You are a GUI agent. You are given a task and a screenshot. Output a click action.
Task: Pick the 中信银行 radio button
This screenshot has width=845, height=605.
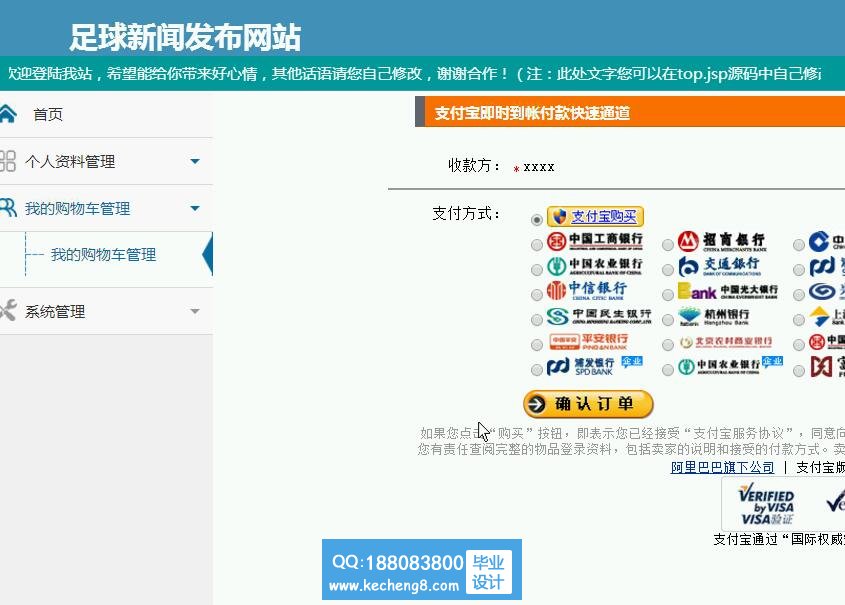[537, 295]
